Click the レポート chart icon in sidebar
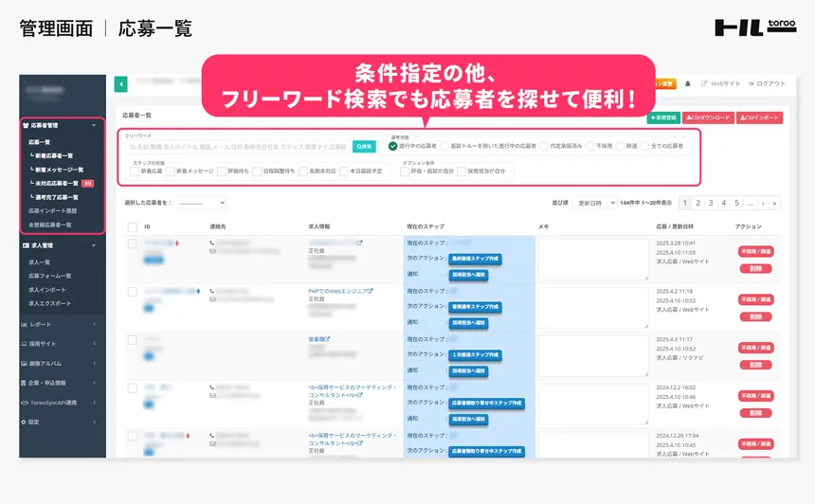815x504 pixels. coord(24,325)
